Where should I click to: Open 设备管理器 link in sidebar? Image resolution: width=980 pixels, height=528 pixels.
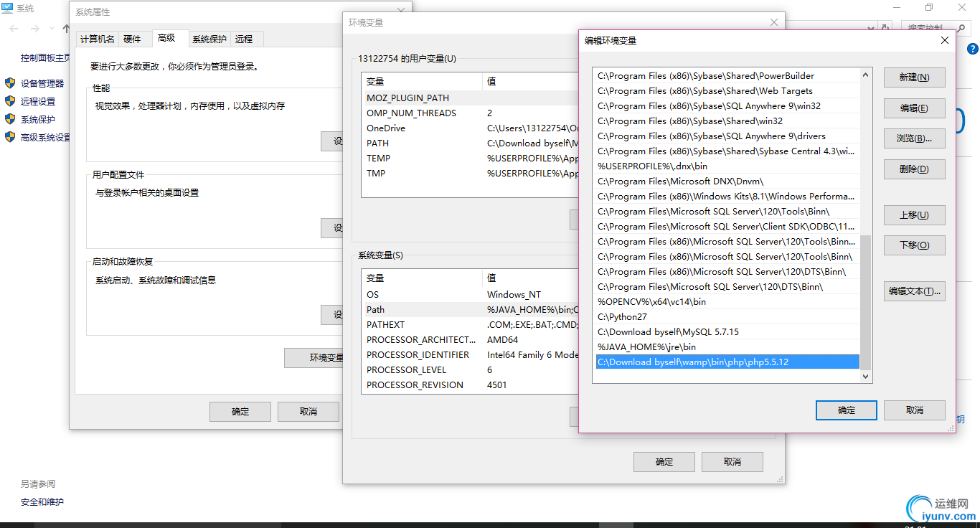(x=42, y=83)
